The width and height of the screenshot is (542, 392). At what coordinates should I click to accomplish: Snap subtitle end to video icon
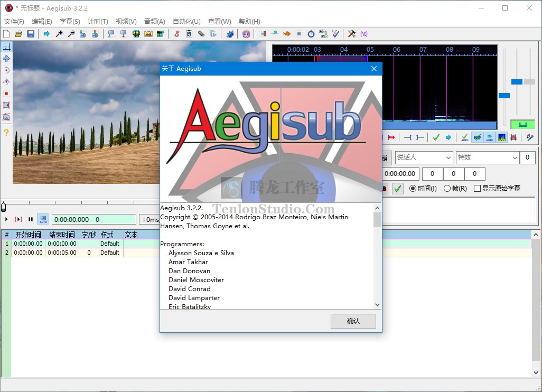pyautogui.click(x=124, y=33)
